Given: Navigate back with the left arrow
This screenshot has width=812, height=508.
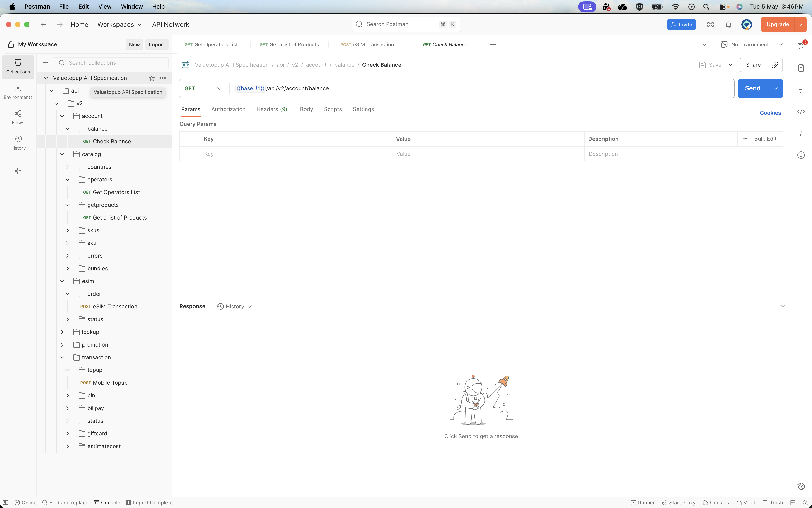Looking at the screenshot, I should [x=43, y=24].
